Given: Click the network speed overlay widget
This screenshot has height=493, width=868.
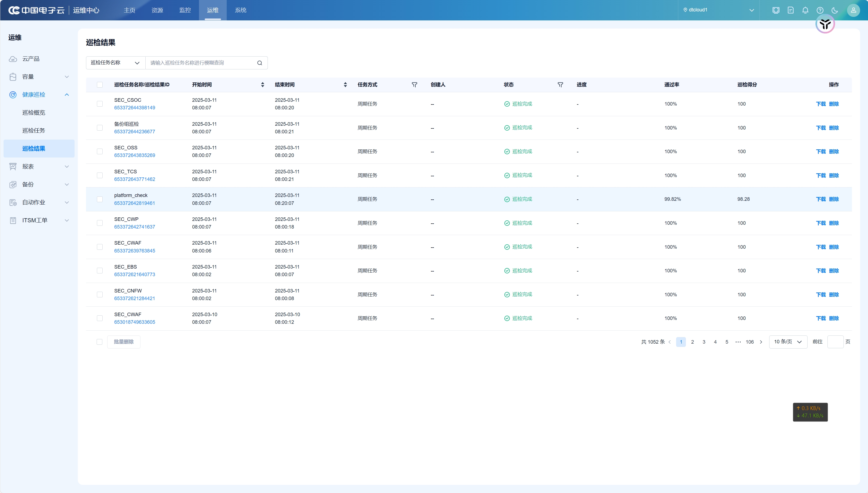Looking at the screenshot, I should pos(810,412).
